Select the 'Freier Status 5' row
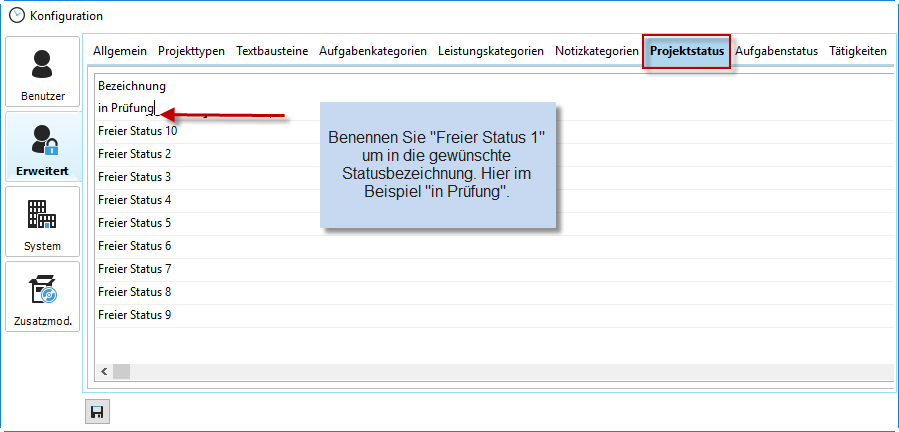 (135, 223)
